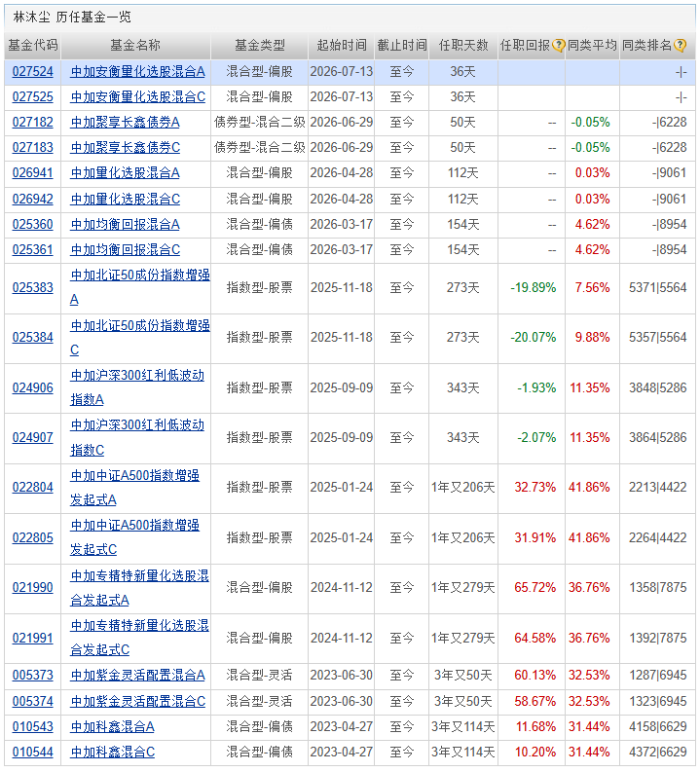Viewport: 700px width, 772px height.
Task: Open fund code 027183 link
Action: [32, 148]
